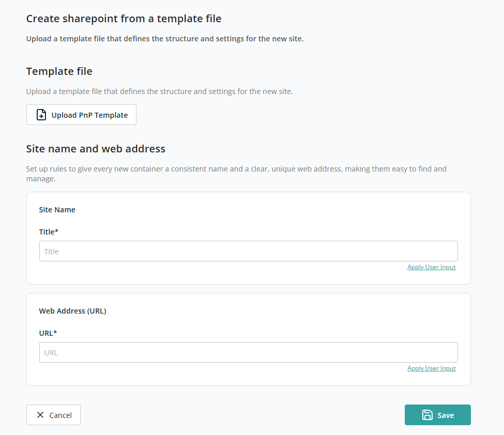Click the 'Set up rules to give every' description
The width and height of the screenshot is (504, 435).
coord(236,174)
